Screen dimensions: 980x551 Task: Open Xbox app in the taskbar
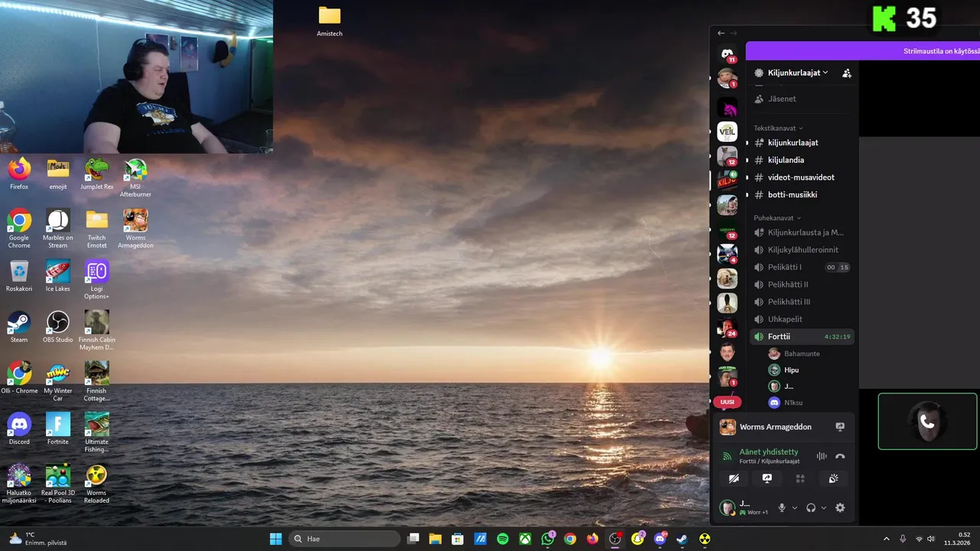tap(525, 539)
